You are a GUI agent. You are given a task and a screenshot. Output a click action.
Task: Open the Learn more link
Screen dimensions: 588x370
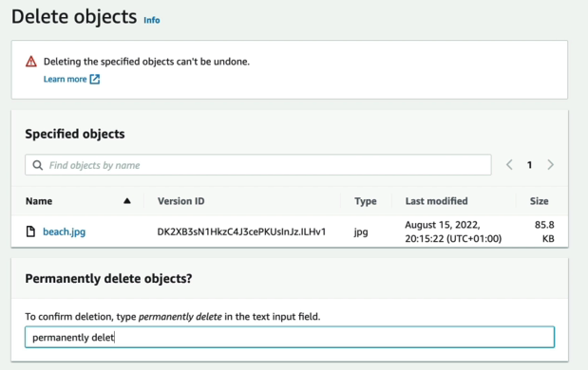tap(65, 79)
